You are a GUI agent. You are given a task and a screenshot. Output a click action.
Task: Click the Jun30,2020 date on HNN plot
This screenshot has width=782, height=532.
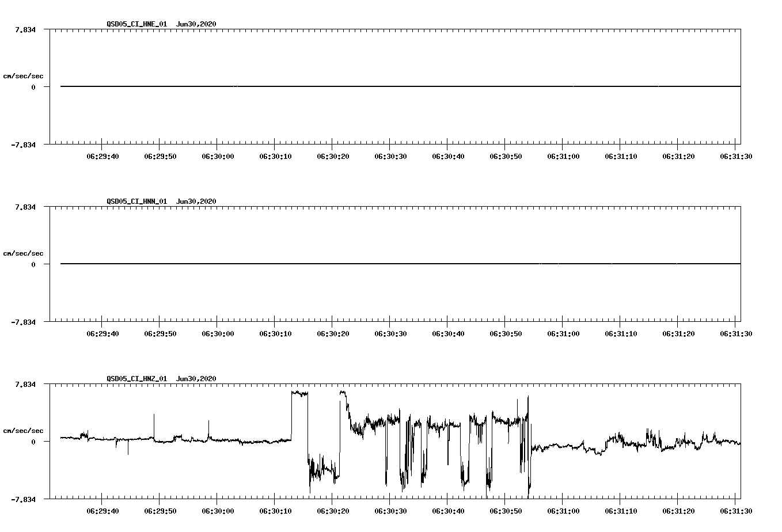point(196,202)
